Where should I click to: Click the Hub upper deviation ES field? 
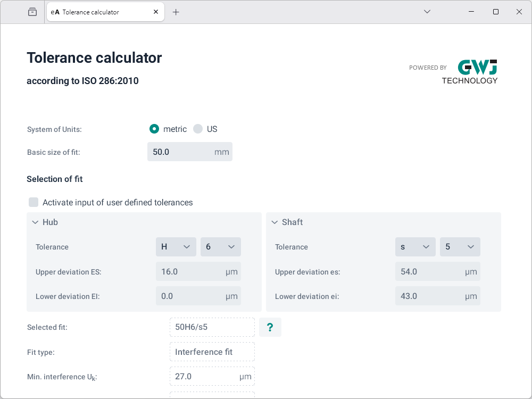pyautogui.click(x=190, y=272)
